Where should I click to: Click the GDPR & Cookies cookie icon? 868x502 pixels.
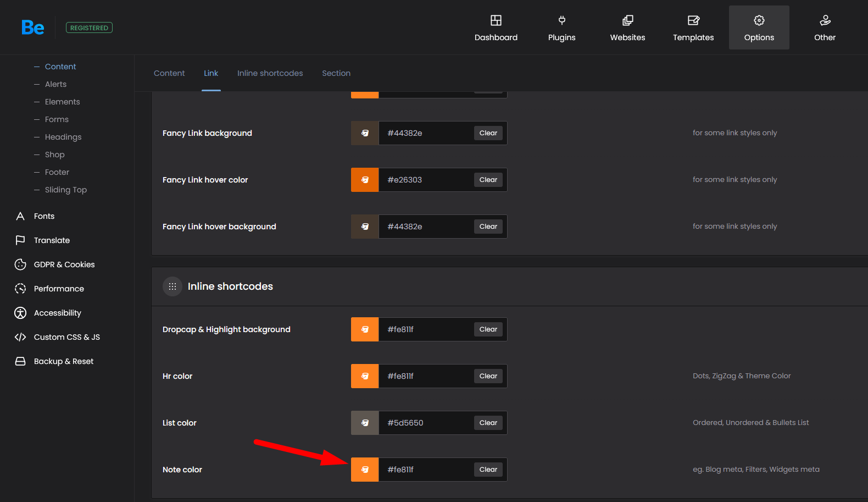(20, 264)
